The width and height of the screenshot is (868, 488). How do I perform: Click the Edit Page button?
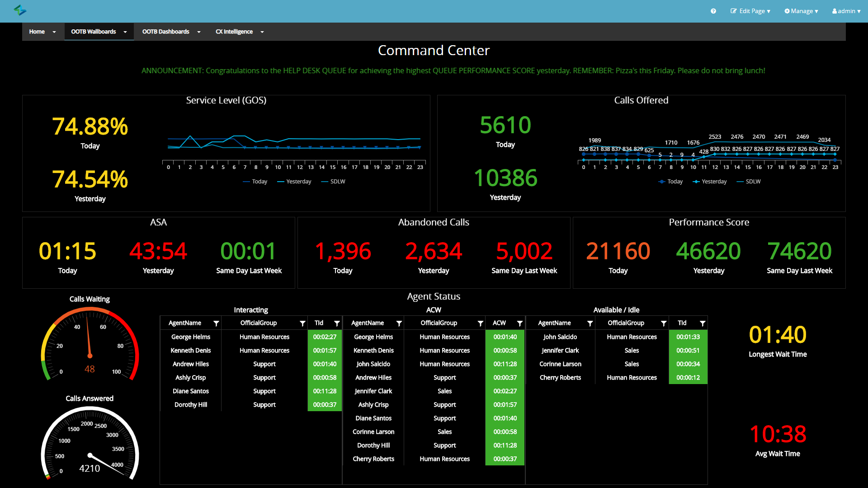750,11
